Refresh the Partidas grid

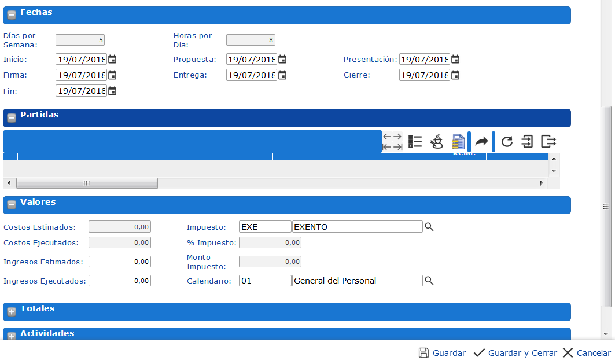pyautogui.click(x=507, y=142)
